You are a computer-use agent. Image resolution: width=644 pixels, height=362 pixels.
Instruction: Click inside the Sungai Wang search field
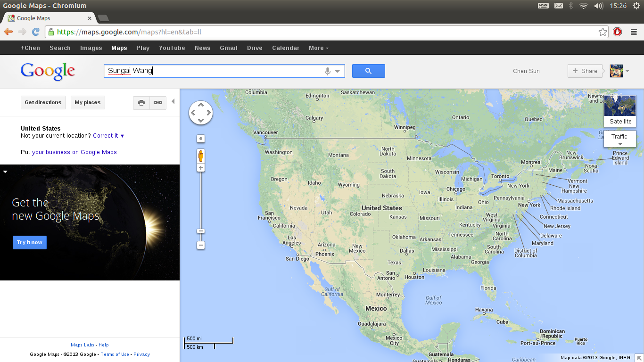coord(212,71)
